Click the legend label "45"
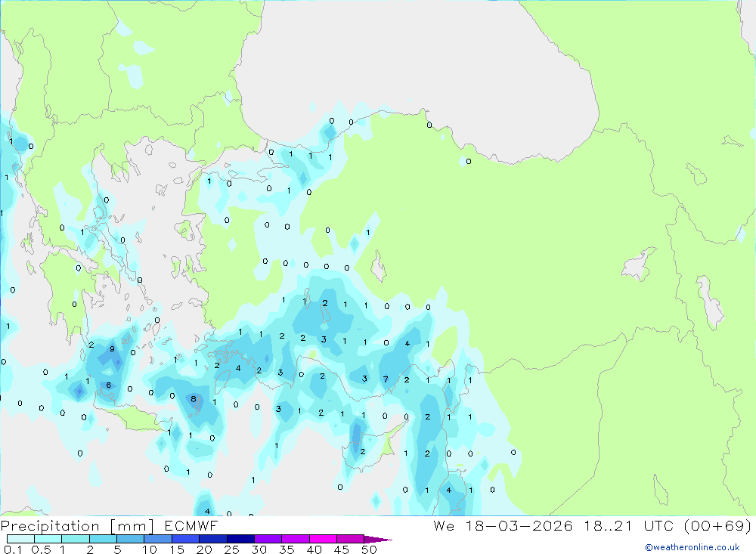 click(342, 549)
